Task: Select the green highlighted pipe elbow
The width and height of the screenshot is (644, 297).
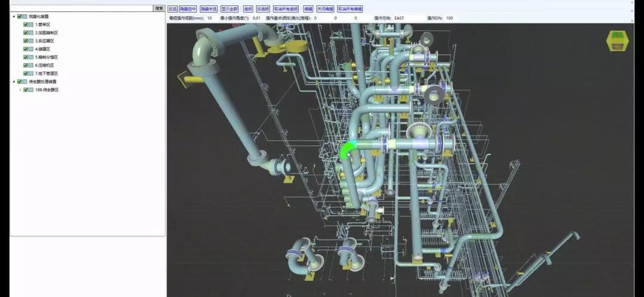Action: click(x=348, y=149)
